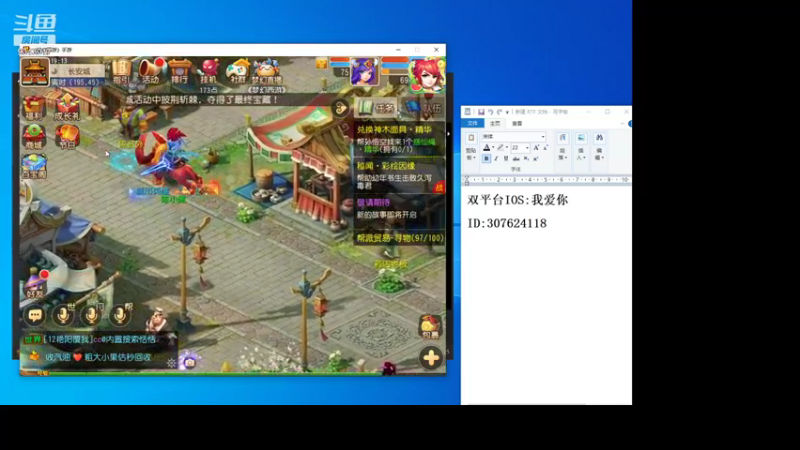The image size is (800, 450).
Task: Open the 挂机 auto-play icon
Action: (x=209, y=71)
